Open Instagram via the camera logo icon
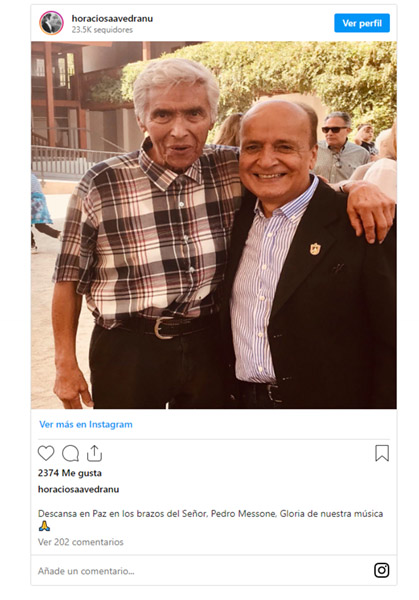Viewport: 419px width, 600px height. tap(382, 570)
